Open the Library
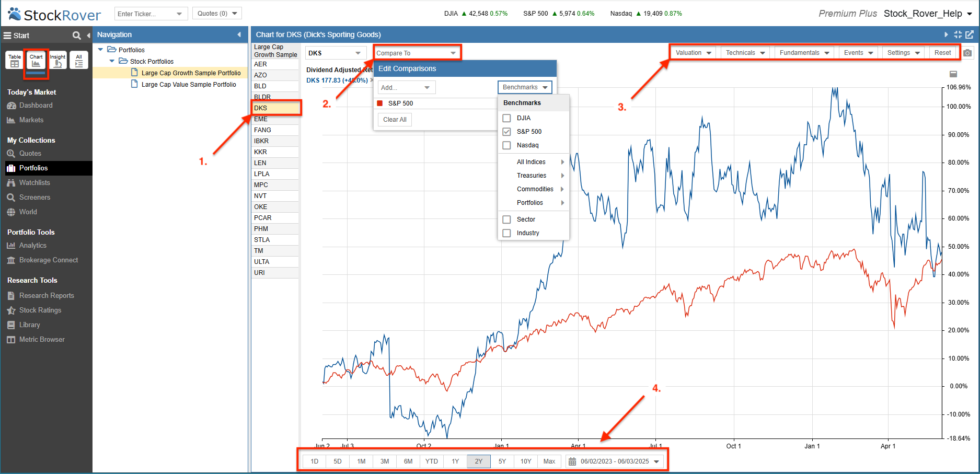The width and height of the screenshot is (980, 474). 24,325
